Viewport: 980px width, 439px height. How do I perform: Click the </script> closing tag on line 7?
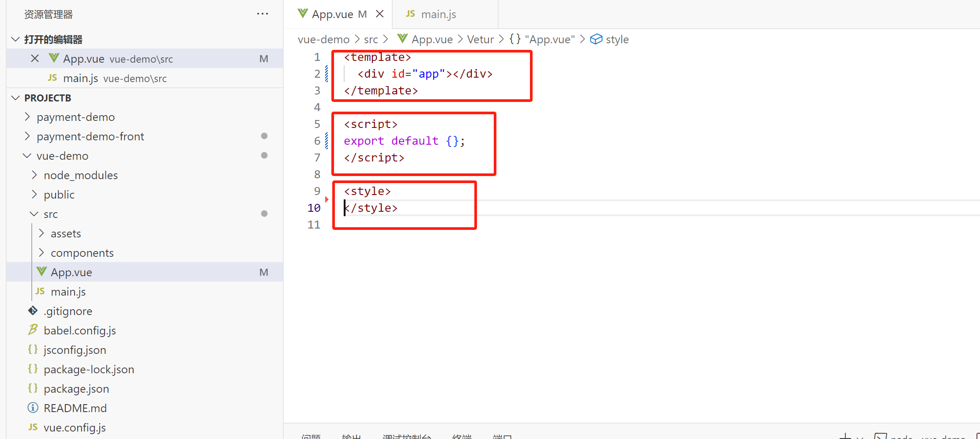pos(374,158)
